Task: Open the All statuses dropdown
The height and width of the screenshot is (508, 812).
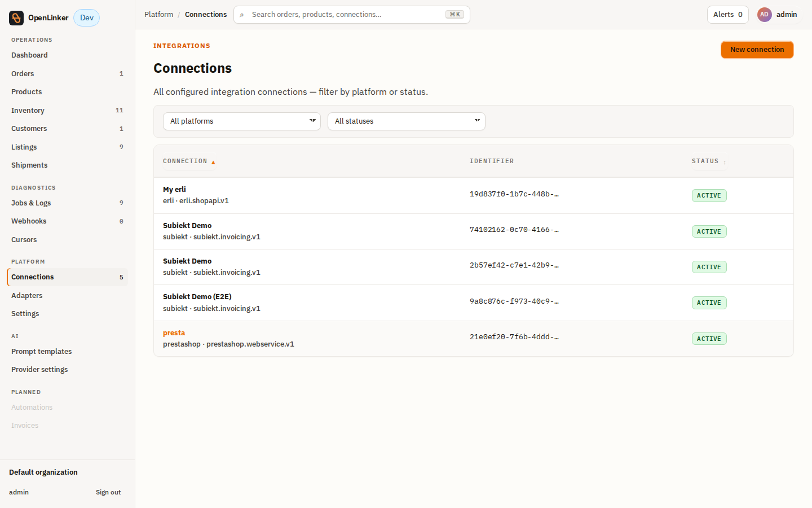Action: [407, 121]
